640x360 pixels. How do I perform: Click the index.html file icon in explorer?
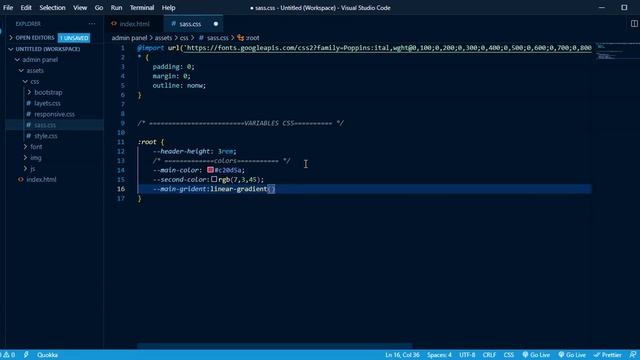click(20, 180)
